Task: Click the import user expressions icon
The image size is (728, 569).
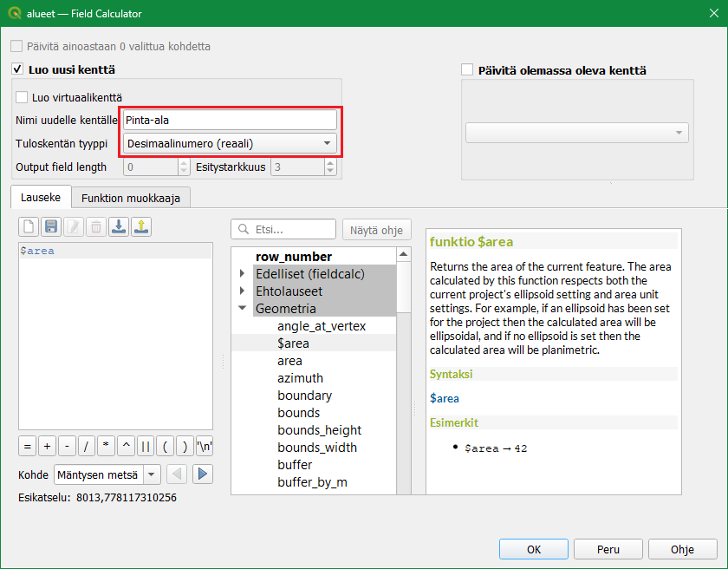Action: [119, 227]
